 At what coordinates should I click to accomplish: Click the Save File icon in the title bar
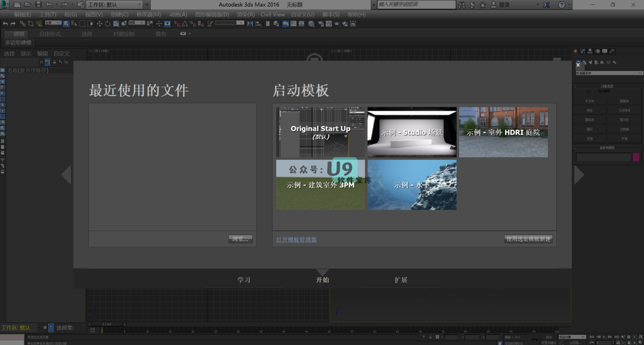[38, 5]
